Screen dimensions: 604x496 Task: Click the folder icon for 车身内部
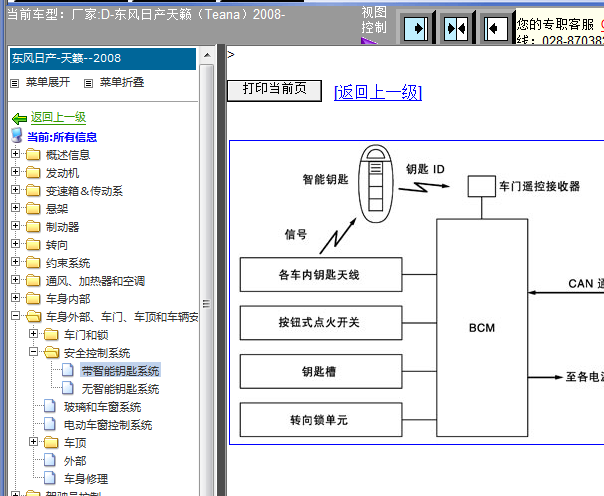point(33,299)
